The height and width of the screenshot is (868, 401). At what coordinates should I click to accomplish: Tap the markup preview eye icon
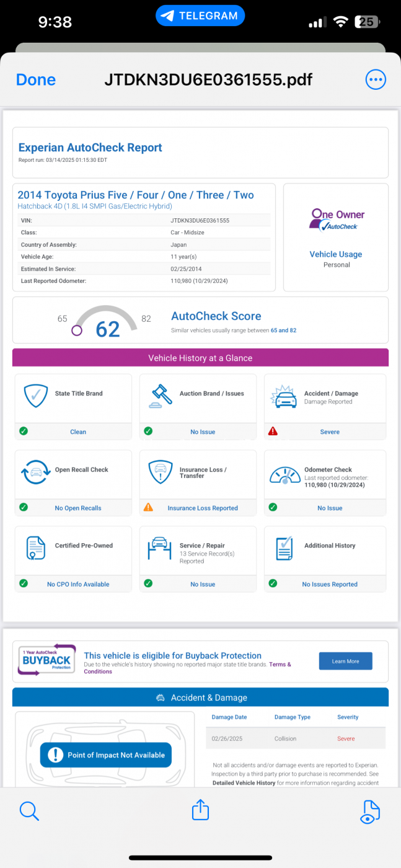pyautogui.click(x=370, y=812)
